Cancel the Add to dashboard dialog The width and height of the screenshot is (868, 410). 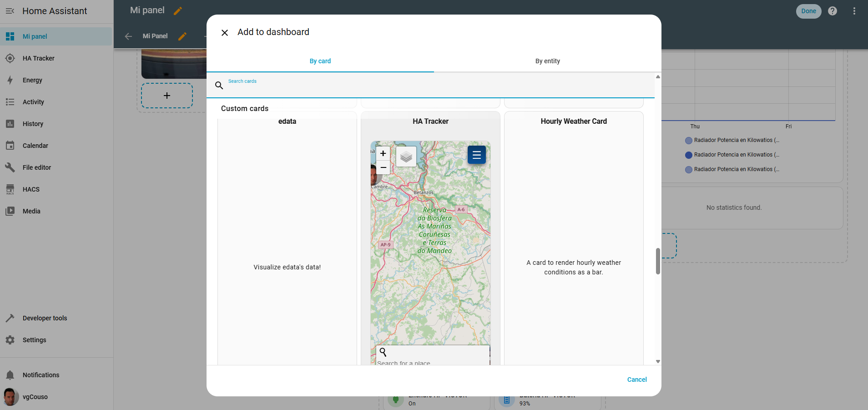coord(637,380)
